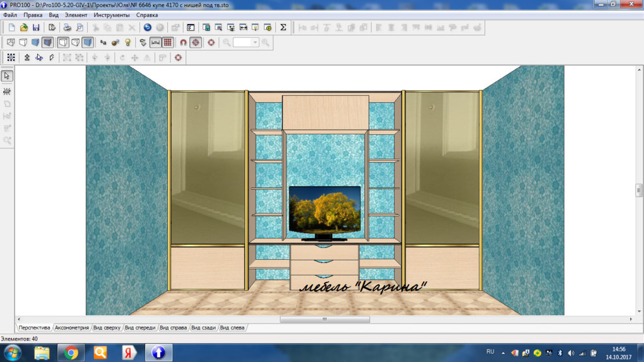Viewport: 644px width, 362px height.
Task: Expand the Вид menu
Action: pos(53,14)
